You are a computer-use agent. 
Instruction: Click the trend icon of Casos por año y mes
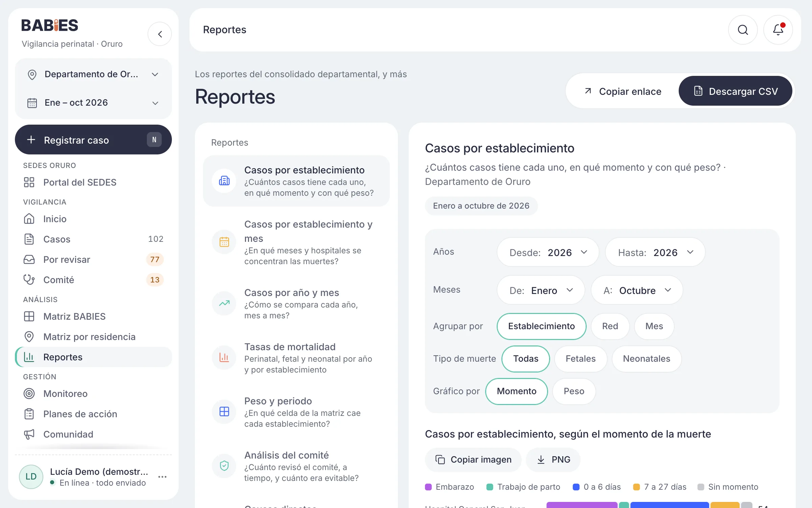click(224, 303)
